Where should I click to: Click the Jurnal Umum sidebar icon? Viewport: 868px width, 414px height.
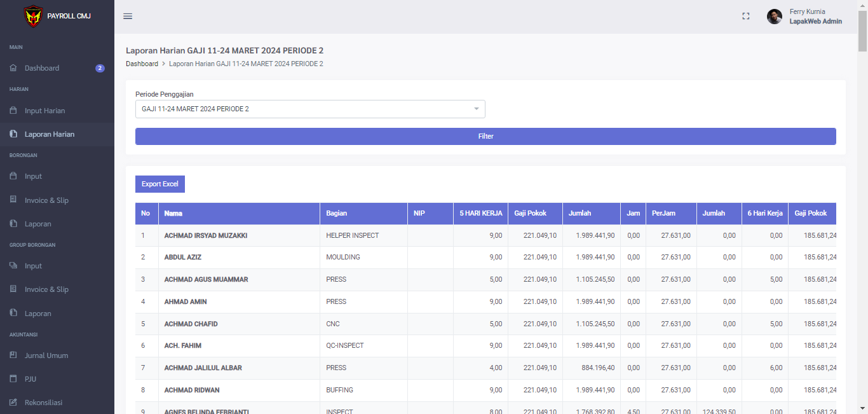point(13,355)
